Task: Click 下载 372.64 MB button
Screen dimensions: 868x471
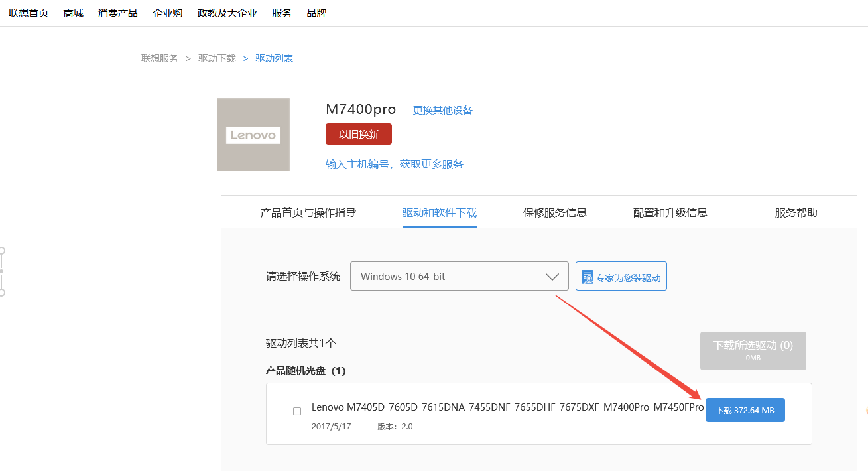Action: [745, 410]
